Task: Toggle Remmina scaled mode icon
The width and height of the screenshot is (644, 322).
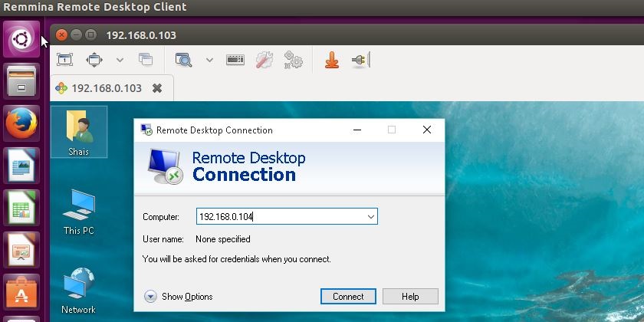Action: click(x=183, y=60)
